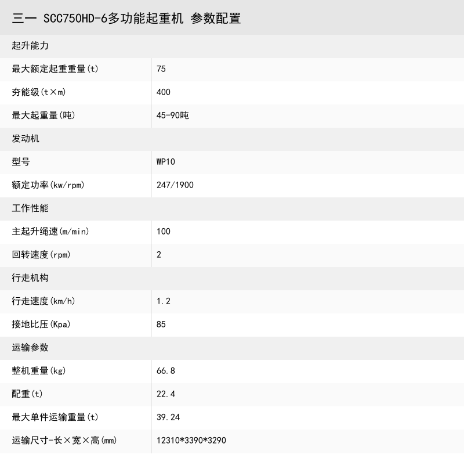The height and width of the screenshot is (476, 464).
Task: Select the value 1.2
Action: pyautogui.click(x=164, y=301)
